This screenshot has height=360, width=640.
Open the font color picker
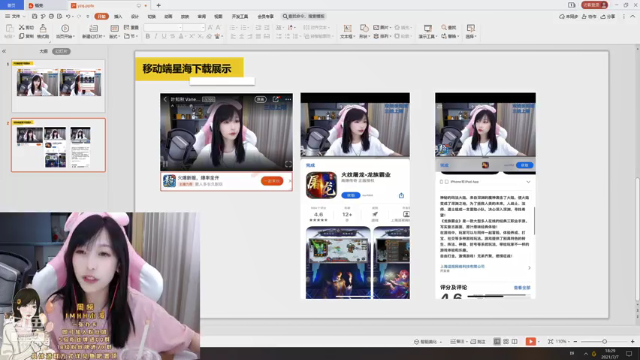click(x=181, y=36)
